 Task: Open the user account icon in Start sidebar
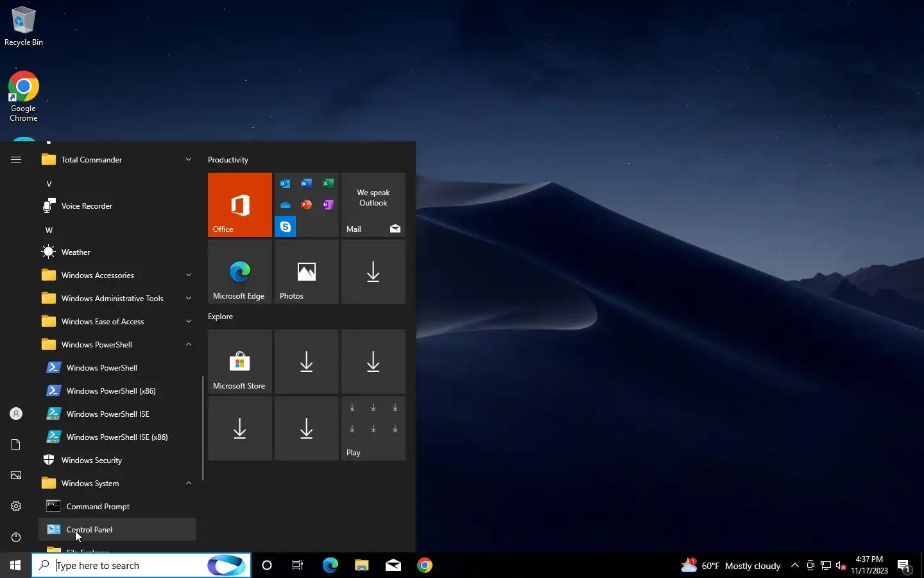click(16, 414)
